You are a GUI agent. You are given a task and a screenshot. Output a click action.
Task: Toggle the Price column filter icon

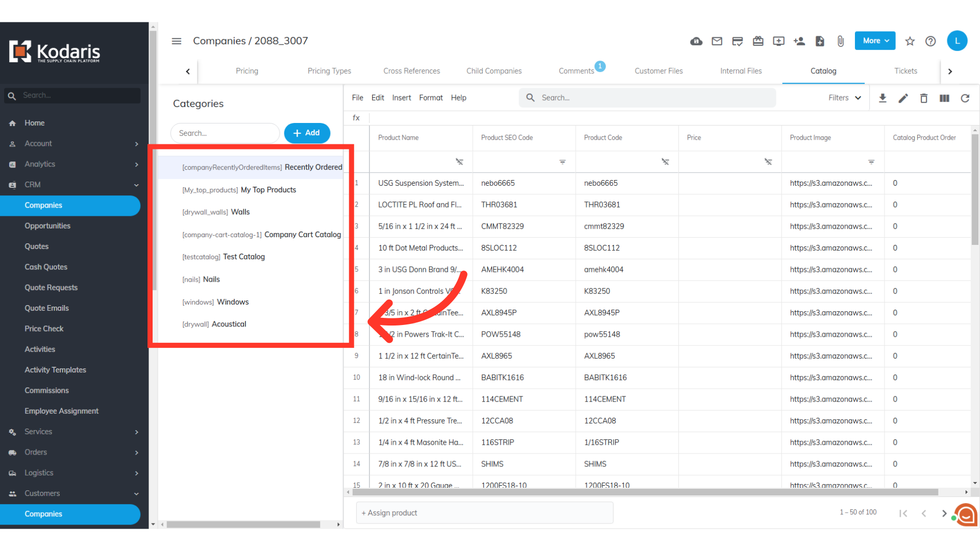pyautogui.click(x=768, y=162)
